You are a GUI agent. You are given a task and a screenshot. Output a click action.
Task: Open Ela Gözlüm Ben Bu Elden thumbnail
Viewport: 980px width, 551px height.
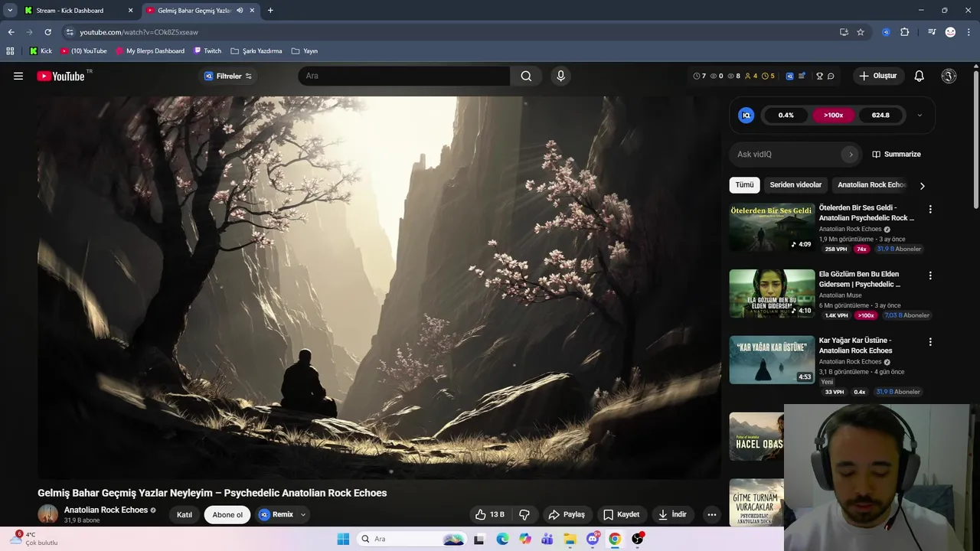772,293
